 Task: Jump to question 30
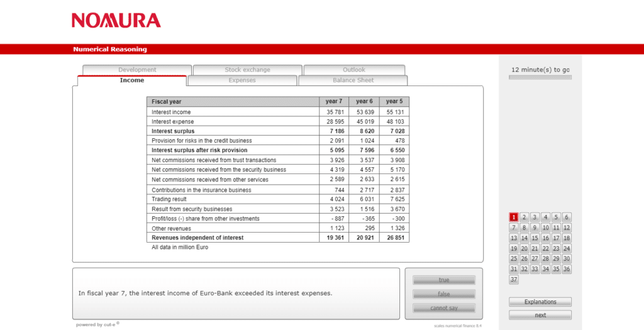click(x=567, y=259)
